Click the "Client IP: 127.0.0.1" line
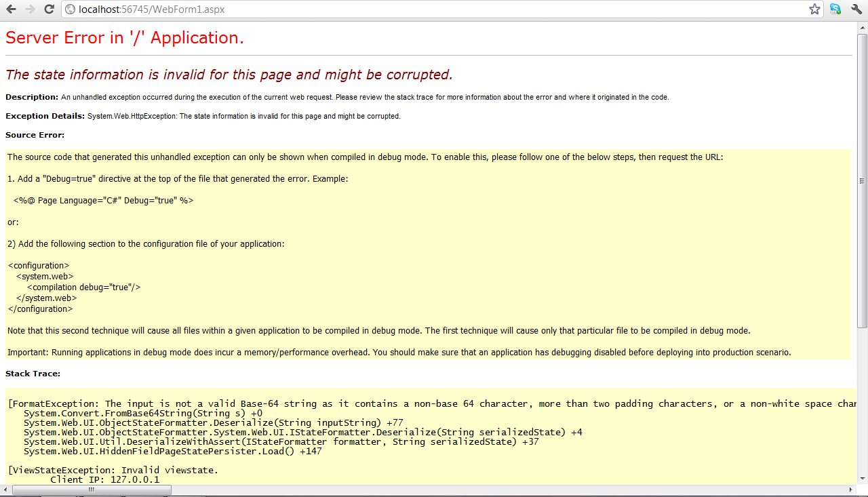 pos(105,480)
